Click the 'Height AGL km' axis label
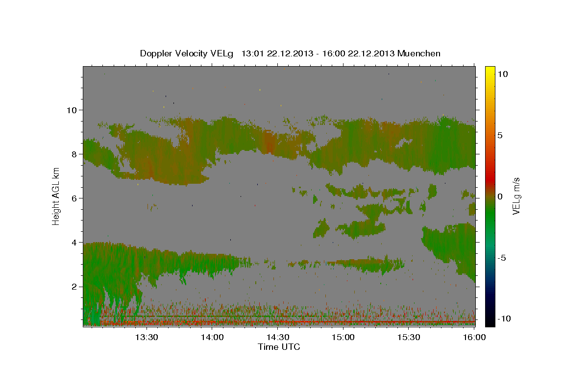 click(56, 196)
